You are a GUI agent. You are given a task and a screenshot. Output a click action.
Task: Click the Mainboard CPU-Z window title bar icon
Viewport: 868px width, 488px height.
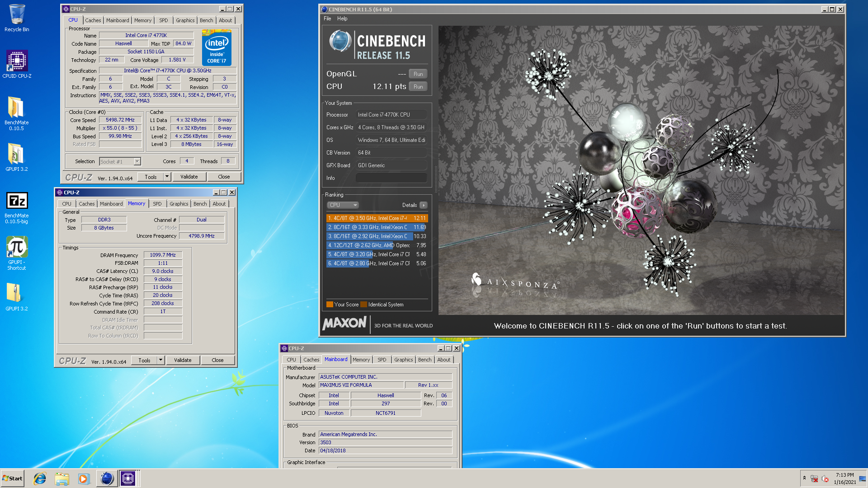pos(284,348)
